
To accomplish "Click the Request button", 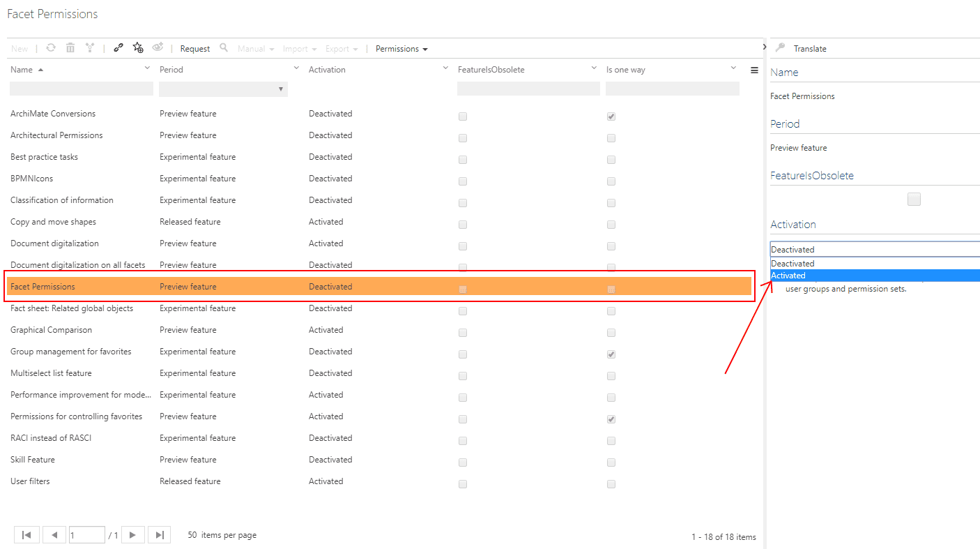I will point(195,49).
